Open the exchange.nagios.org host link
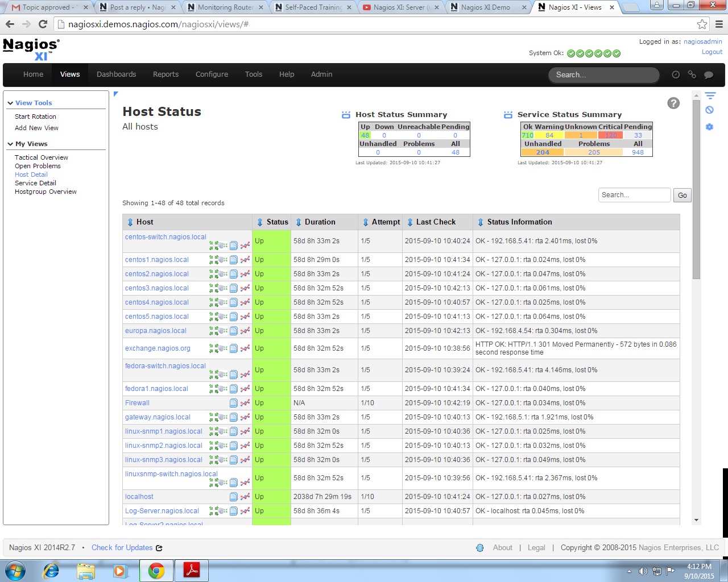The height and width of the screenshot is (582, 728). (158, 348)
